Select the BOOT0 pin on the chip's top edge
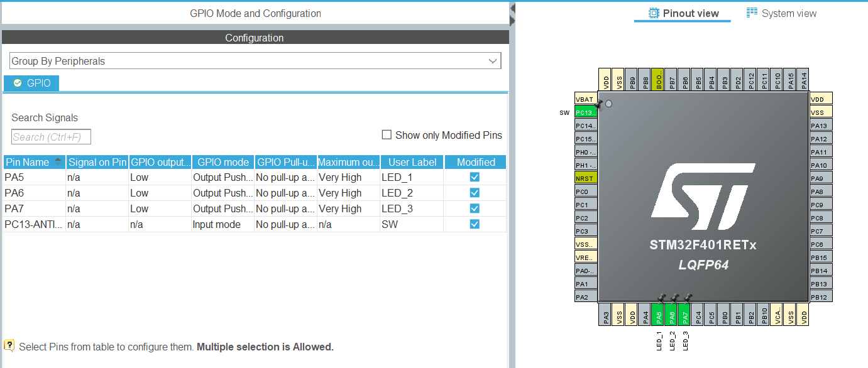 [x=658, y=80]
